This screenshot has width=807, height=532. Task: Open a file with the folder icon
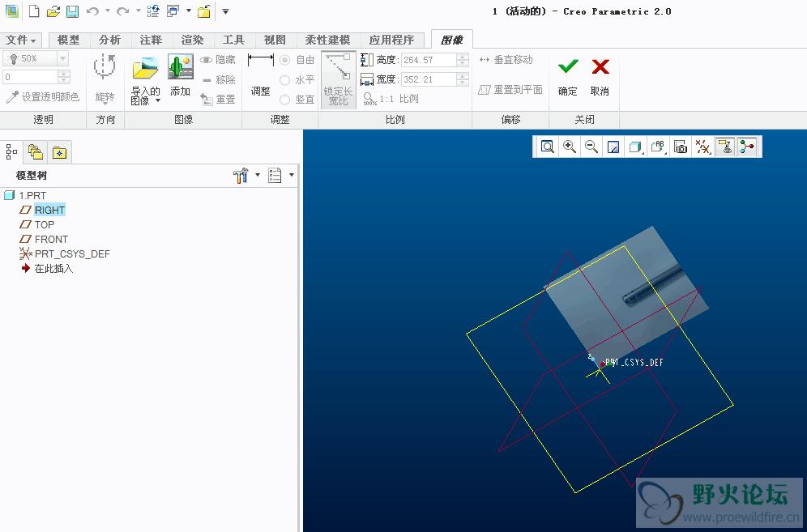coord(53,11)
